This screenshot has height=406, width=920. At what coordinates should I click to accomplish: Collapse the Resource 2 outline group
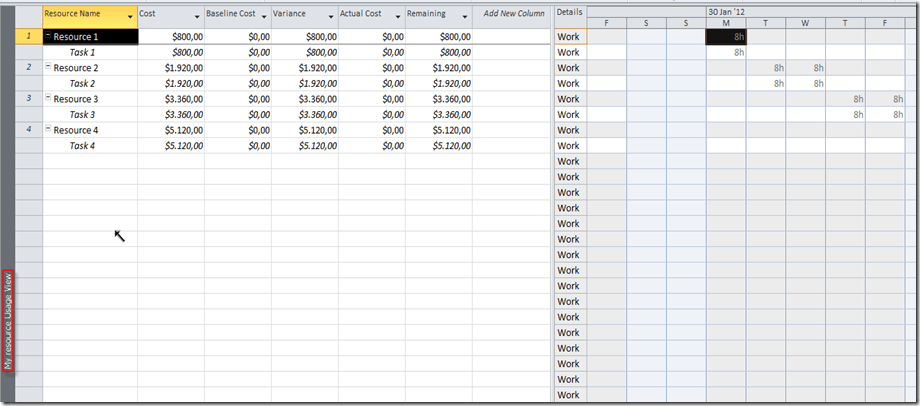(x=48, y=68)
